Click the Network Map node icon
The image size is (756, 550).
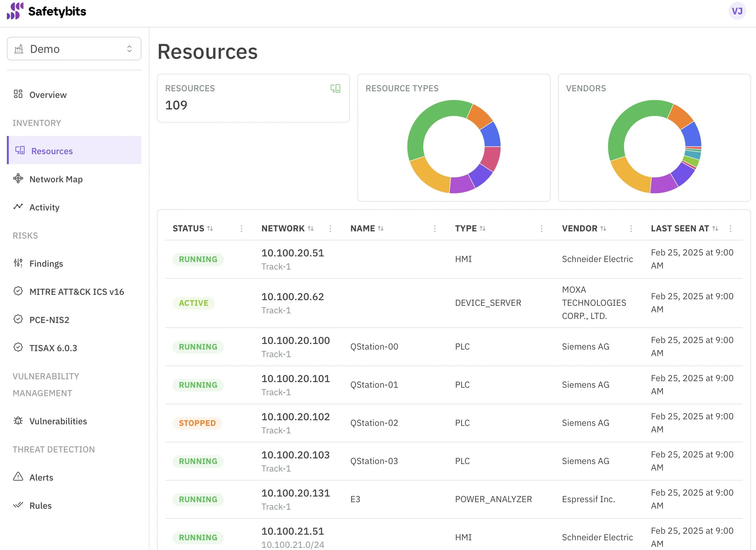coord(18,179)
